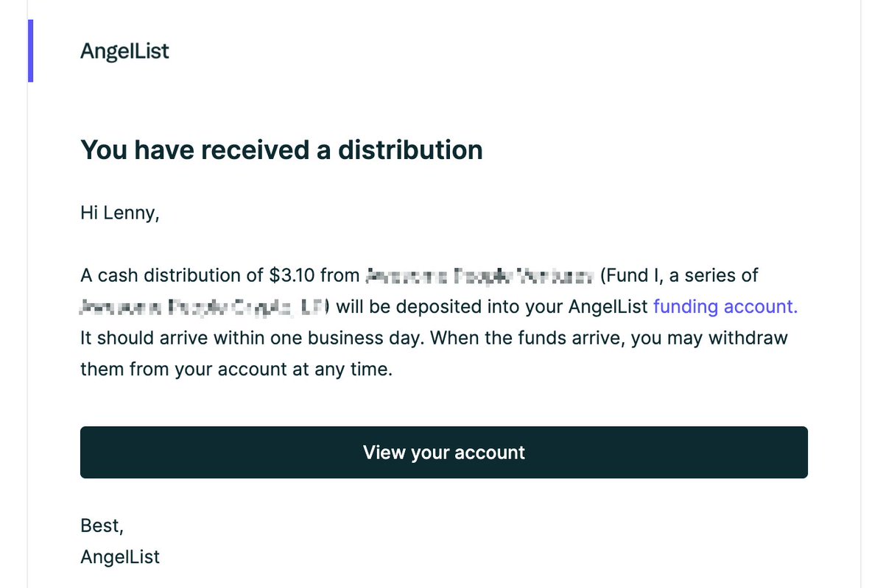Click the blurred fund name after 'from'
Viewport: 883px width, 588px height.
[479, 276]
